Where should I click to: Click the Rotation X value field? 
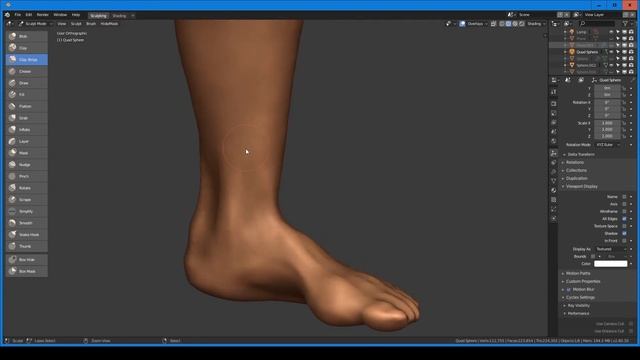pyautogui.click(x=607, y=102)
